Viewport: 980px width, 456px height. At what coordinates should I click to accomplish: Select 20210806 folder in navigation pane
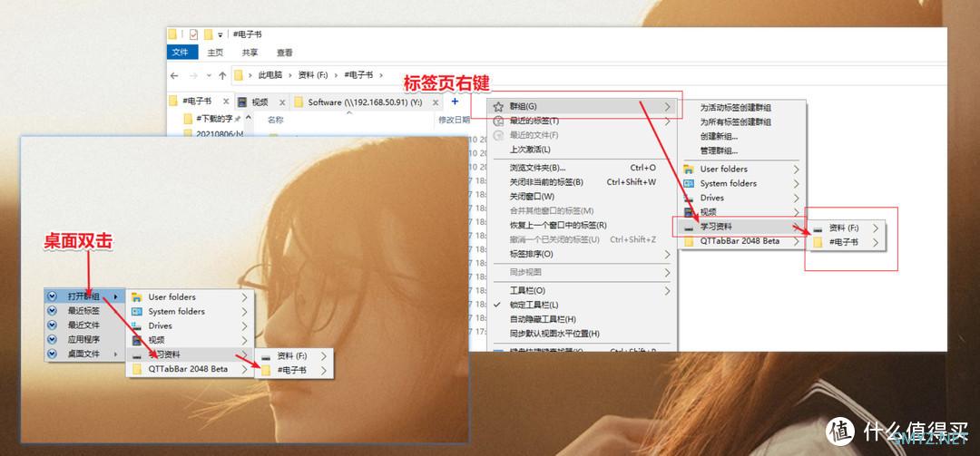click(x=214, y=132)
